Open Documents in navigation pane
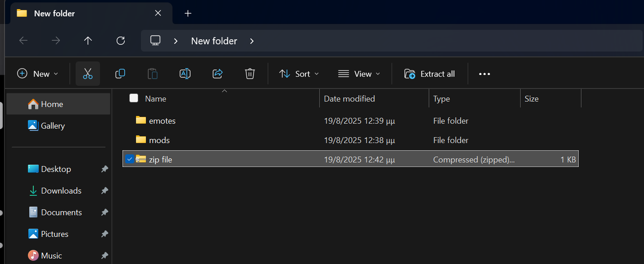The height and width of the screenshot is (264, 644). pyautogui.click(x=58, y=212)
